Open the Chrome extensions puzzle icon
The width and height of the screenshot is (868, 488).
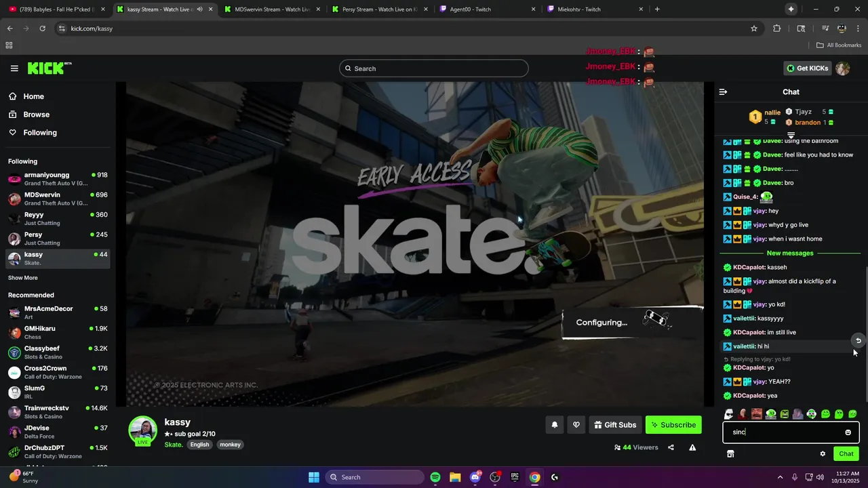(x=777, y=28)
